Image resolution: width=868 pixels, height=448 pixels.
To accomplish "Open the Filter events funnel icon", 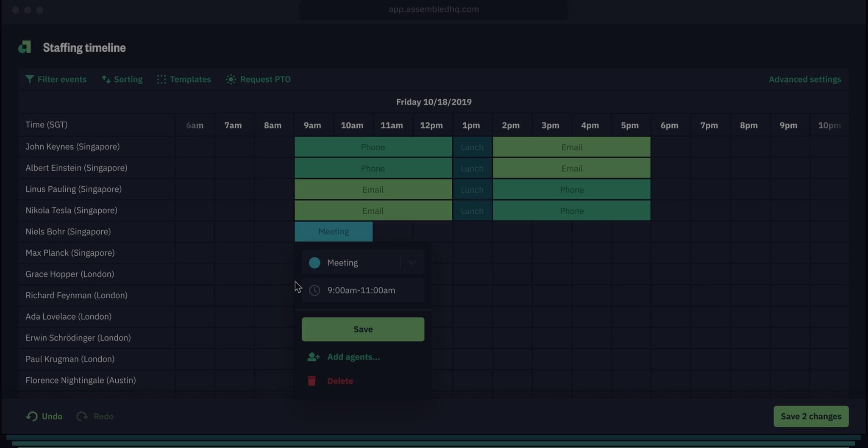I will pos(30,79).
